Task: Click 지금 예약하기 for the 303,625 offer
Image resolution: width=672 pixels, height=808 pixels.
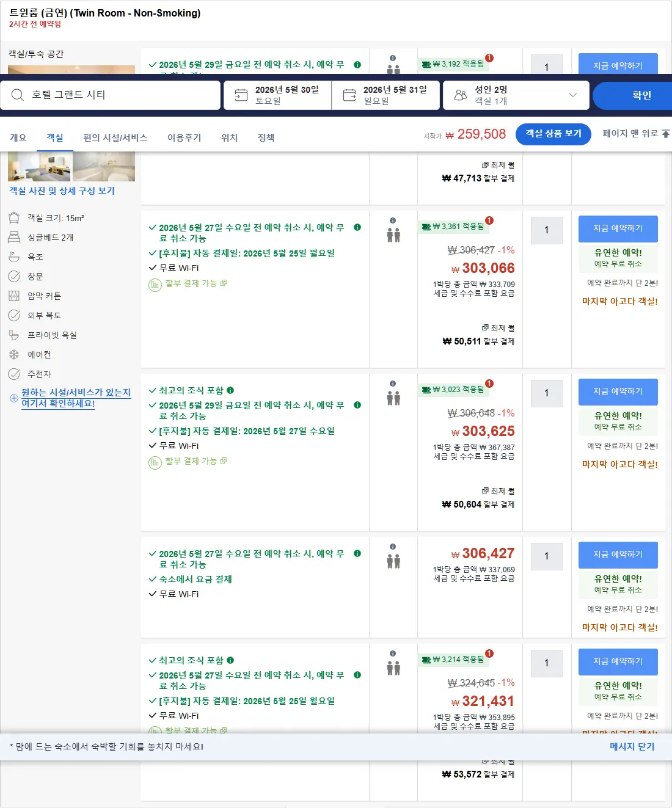Action: coord(618,391)
